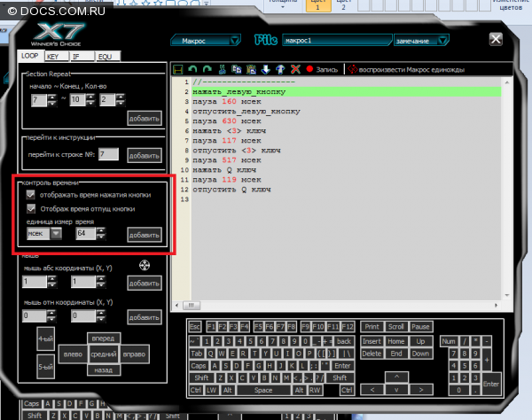Viewport: 532px width, 420px height.
Task: Undo the last macro edit
Action: pos(192,69)
